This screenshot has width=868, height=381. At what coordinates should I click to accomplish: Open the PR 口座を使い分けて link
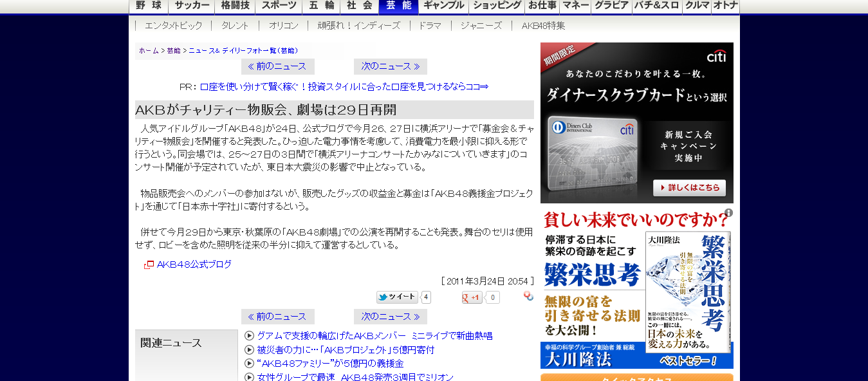[344, 87]
